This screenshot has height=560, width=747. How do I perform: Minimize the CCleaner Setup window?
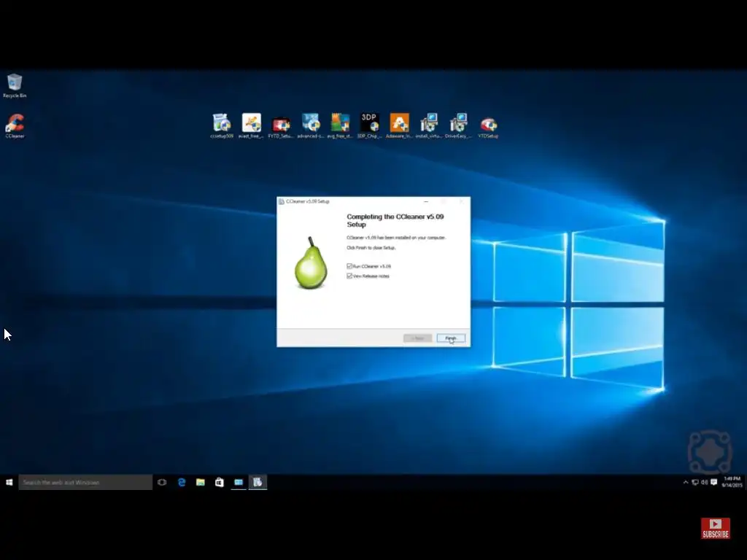coord(426,201)
